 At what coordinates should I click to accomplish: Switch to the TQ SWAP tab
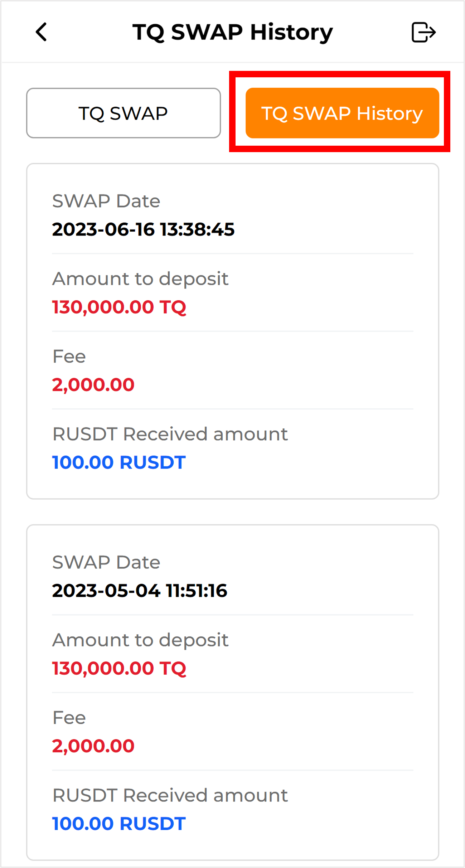click(x=123, y=113)
